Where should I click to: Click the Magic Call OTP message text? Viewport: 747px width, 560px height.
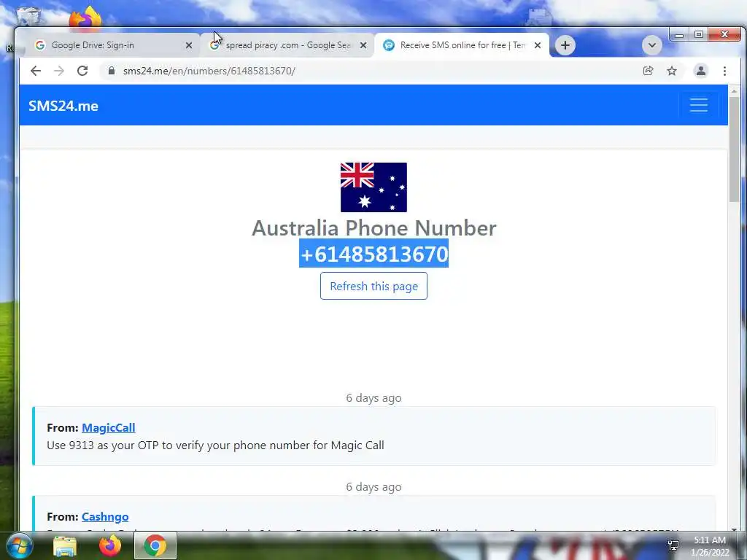(x=215, y=446)
